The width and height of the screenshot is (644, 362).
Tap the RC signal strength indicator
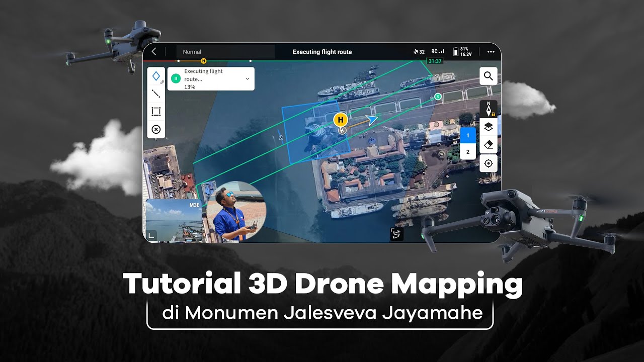point(438,51)
